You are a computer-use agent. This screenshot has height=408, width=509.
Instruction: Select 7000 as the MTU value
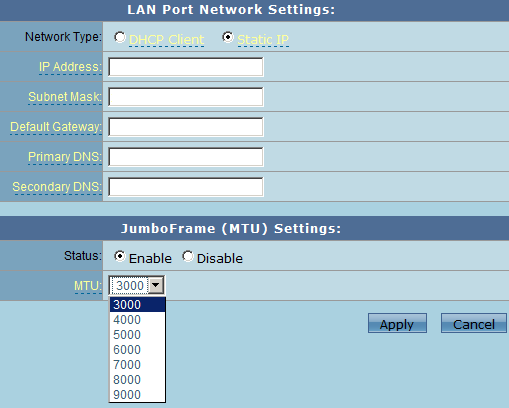pyautogui.click(x=137, y=365)
